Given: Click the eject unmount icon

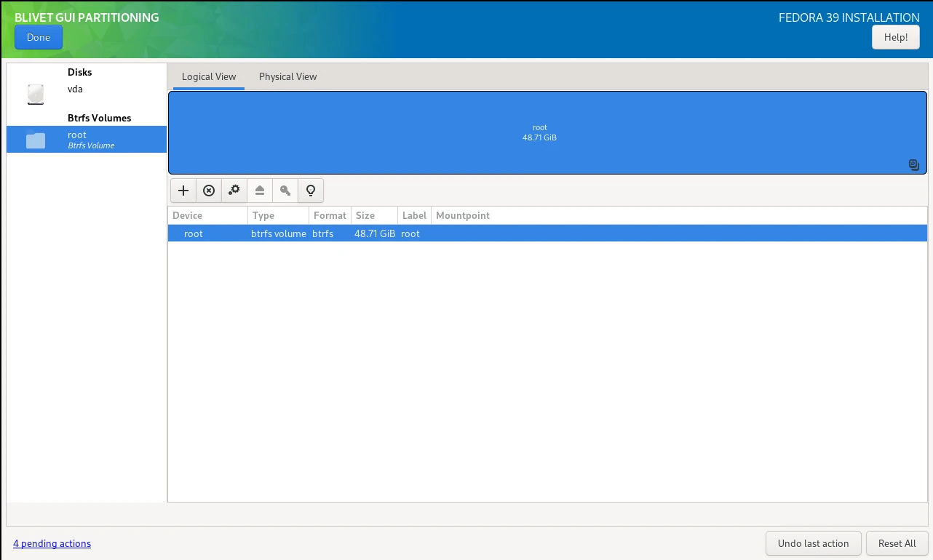Looking at the screenshot, I should [260, 191].
